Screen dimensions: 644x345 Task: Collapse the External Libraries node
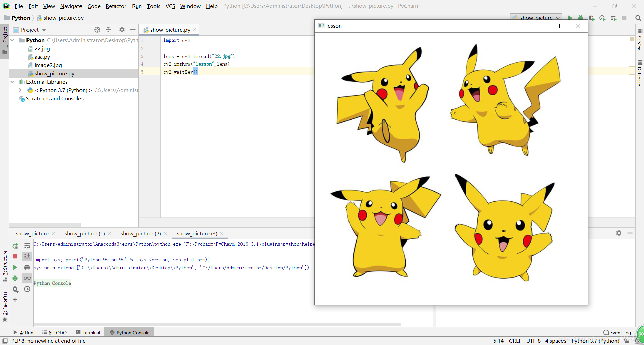[x=12, y=82]
